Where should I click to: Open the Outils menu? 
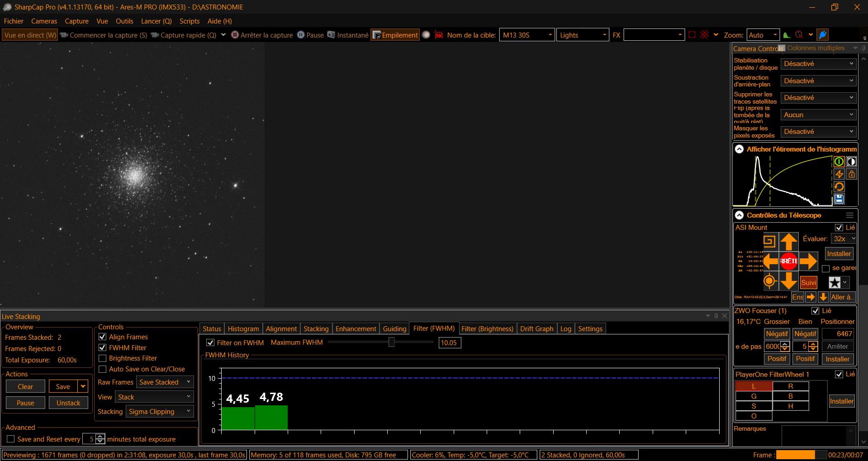124,21
